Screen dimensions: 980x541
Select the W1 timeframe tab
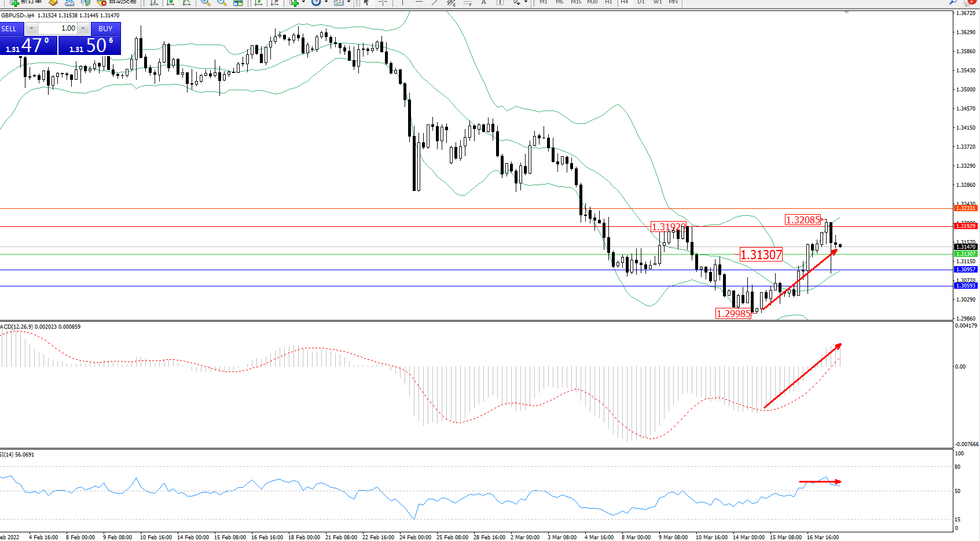658,2
